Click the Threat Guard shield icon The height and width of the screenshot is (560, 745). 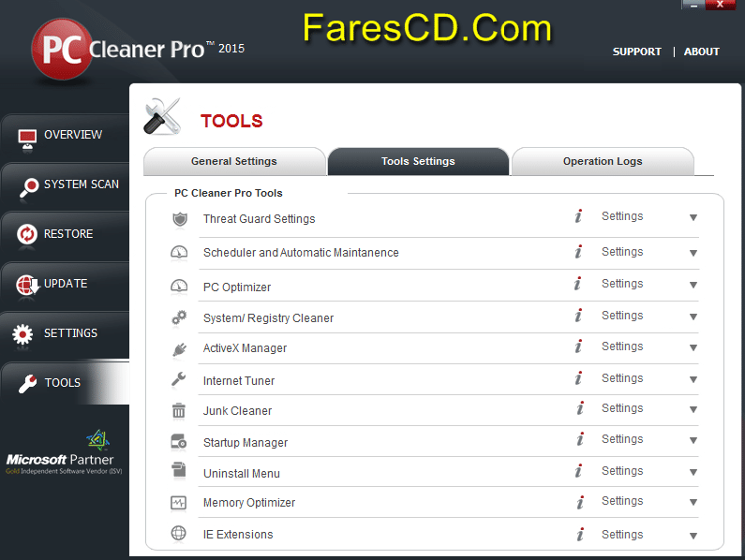click(x=180, y=219)
